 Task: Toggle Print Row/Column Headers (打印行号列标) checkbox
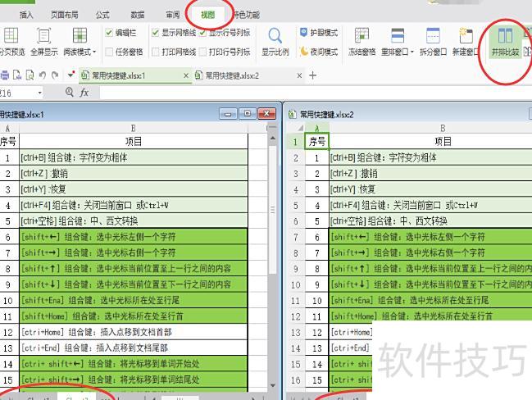(x=202, y=52)
